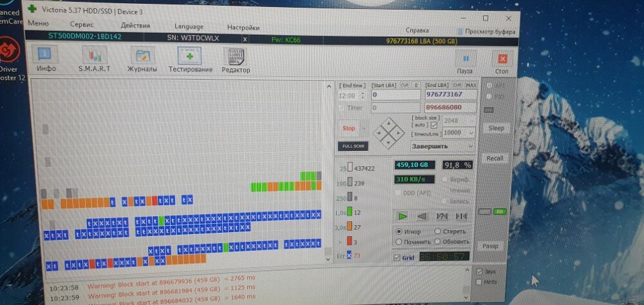Toggle the Звук sound checkbox
This screenshot has height=305, width=644.
(x=479, y=271)
